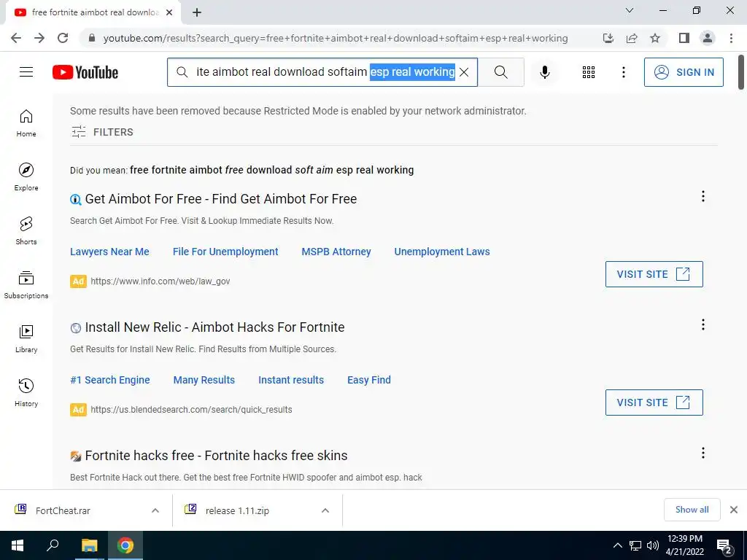The width and height of the screenshot is (747, 560).
Task: Open options menu for Fortnite hacks ad
Action: tap(703, 453)
